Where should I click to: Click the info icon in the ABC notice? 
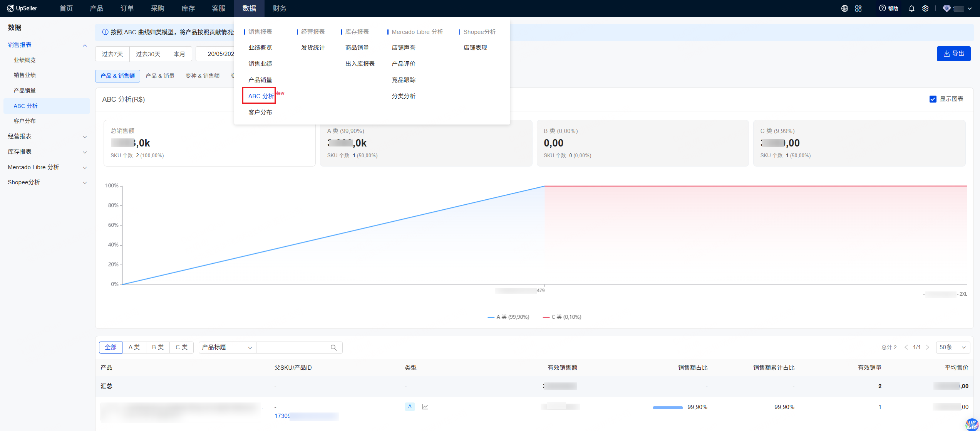(x=105, y=32)
